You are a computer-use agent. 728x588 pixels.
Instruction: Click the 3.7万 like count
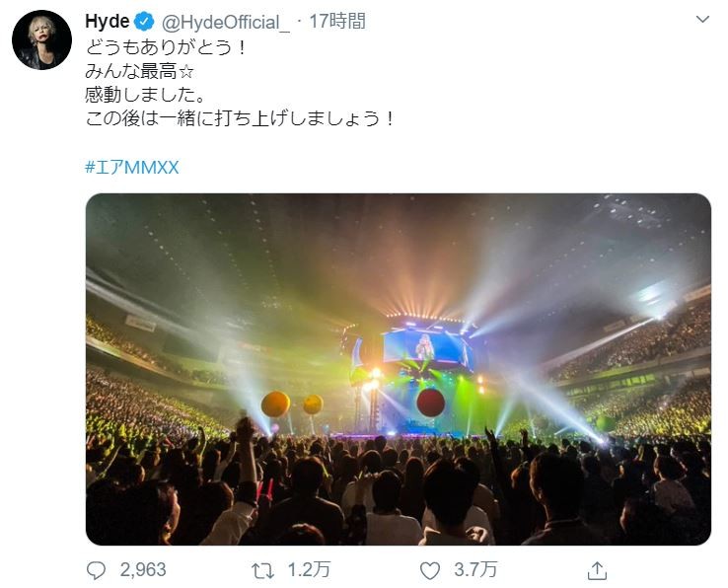[x=473, y=569]
